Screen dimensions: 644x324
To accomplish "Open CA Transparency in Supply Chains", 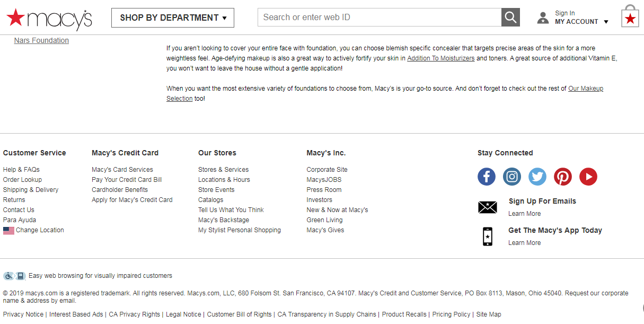I will [327, 314].
